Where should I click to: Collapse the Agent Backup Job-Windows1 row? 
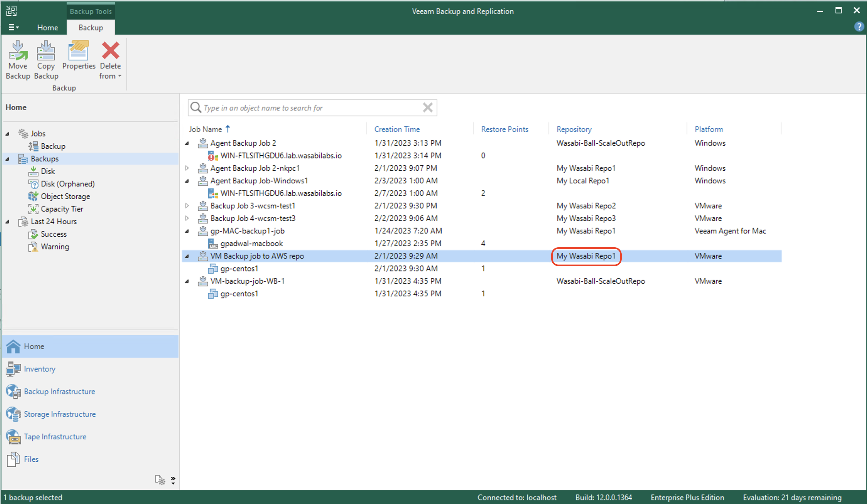187,181
